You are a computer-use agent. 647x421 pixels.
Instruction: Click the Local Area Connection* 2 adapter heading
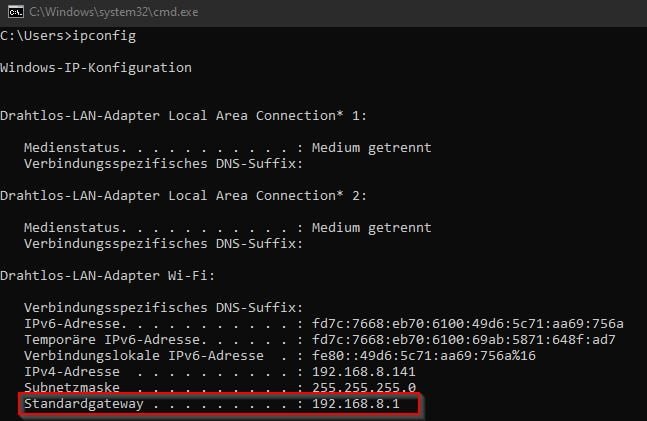pyautogui.click(x=183, y=195)
